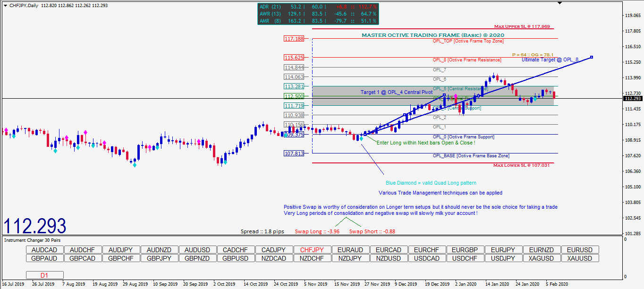Viewport: 644px width, 289px height.
Task: Select the AUDNZD pair button
Action: tap(160, 250)
